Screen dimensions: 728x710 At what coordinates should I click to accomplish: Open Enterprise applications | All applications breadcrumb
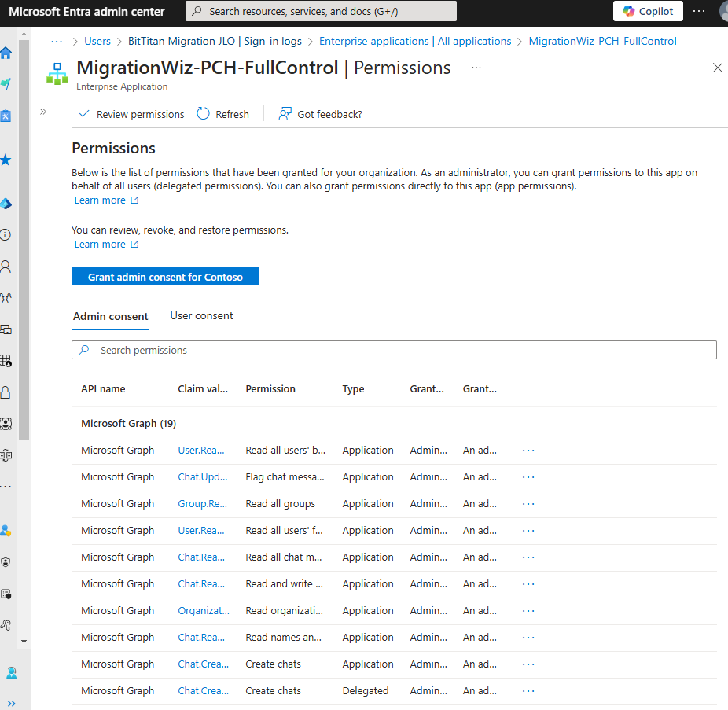tap(415, 42)
